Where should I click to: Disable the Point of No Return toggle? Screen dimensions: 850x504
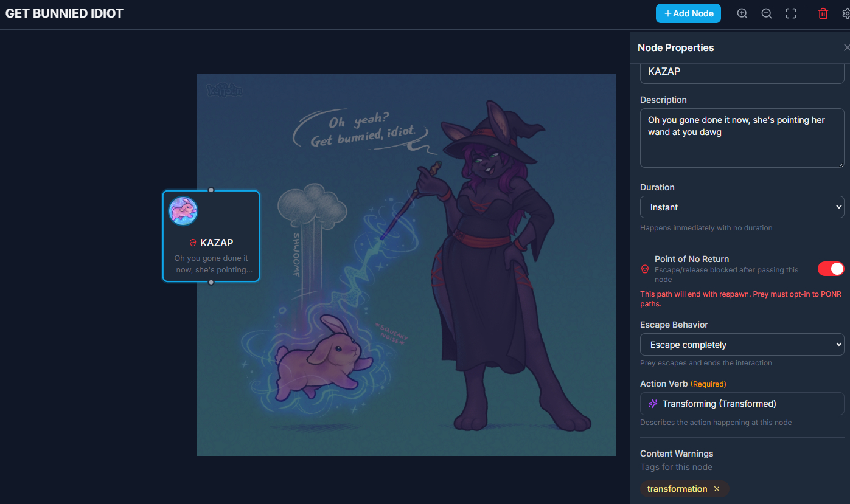point(831,269)
